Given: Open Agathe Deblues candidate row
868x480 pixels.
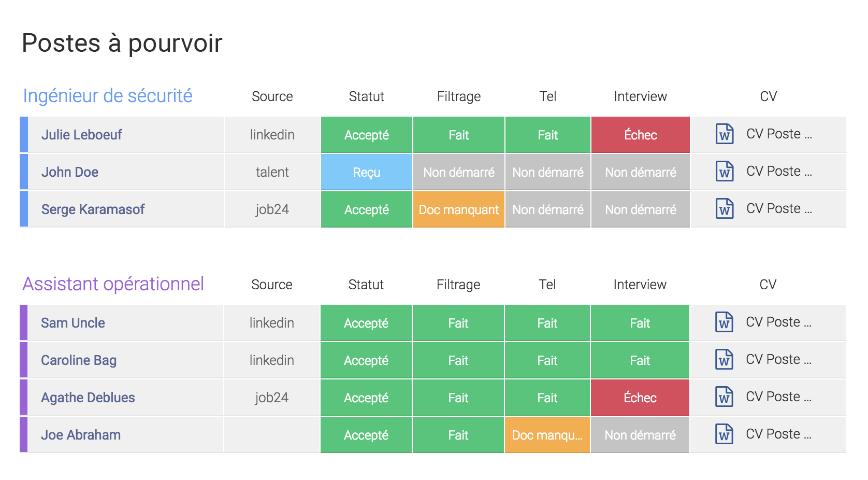Looking at the screenshot, I should tap(125, 398).
